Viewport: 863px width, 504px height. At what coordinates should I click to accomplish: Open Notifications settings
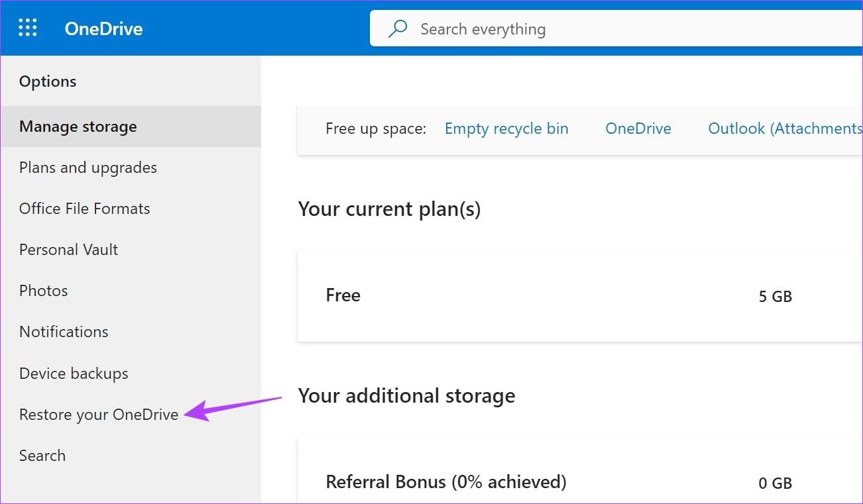click(64, 331)
